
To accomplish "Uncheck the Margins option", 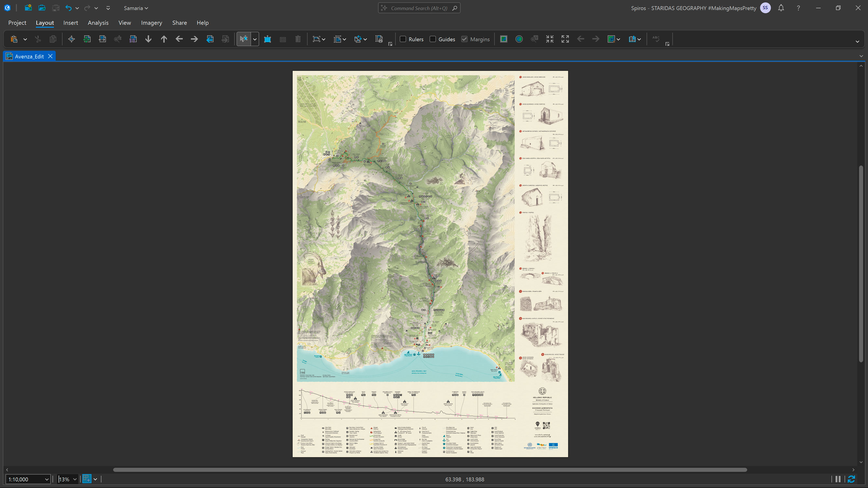I will [465, 39].
